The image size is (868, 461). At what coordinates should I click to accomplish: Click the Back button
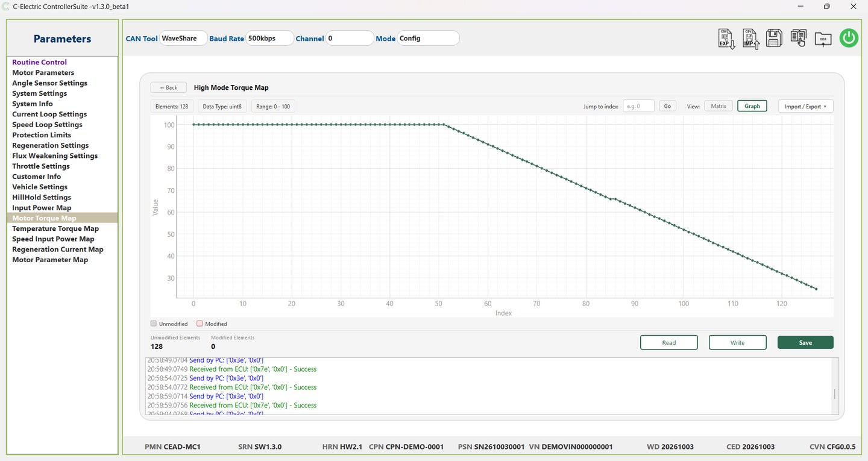pyautogui.click(x=169, y=87)
